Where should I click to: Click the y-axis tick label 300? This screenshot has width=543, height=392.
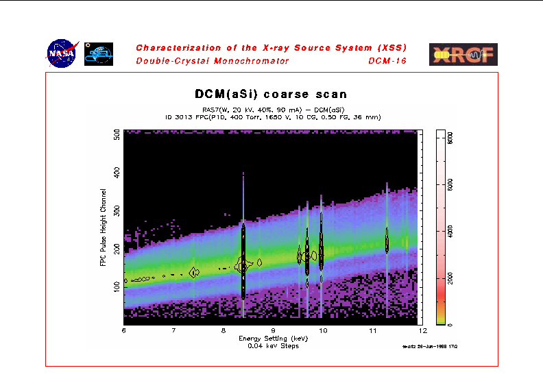pos(116,209)
